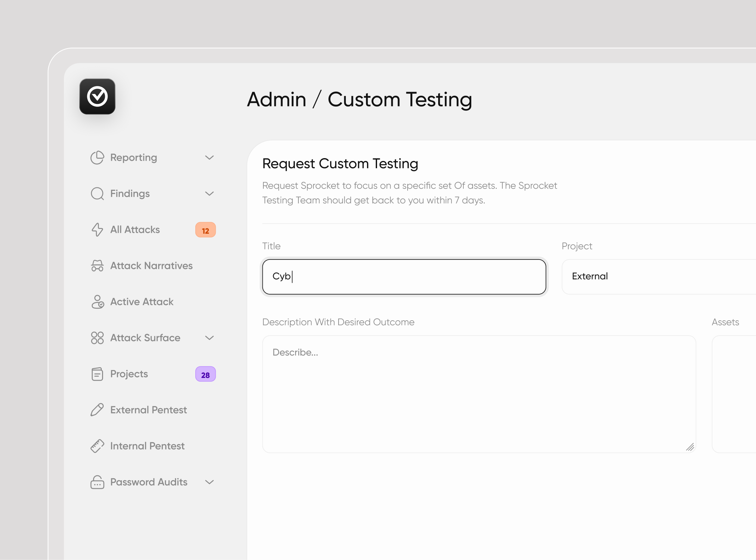
Task: Click the Sprocket checkmark logo icon
Action: pos(97,97)
